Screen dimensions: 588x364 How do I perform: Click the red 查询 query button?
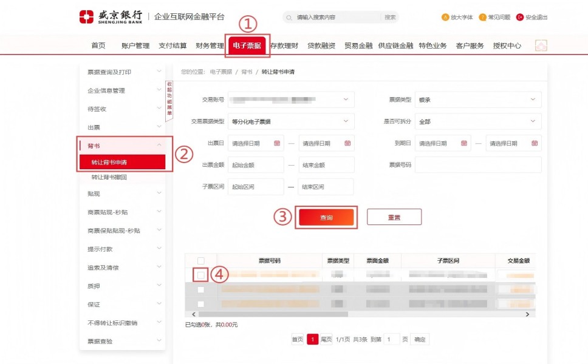tap(326, 217)
